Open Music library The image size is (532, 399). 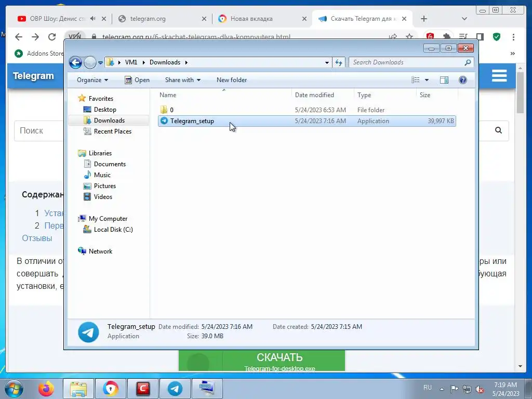pyautogui.click(x=102, y=175)
